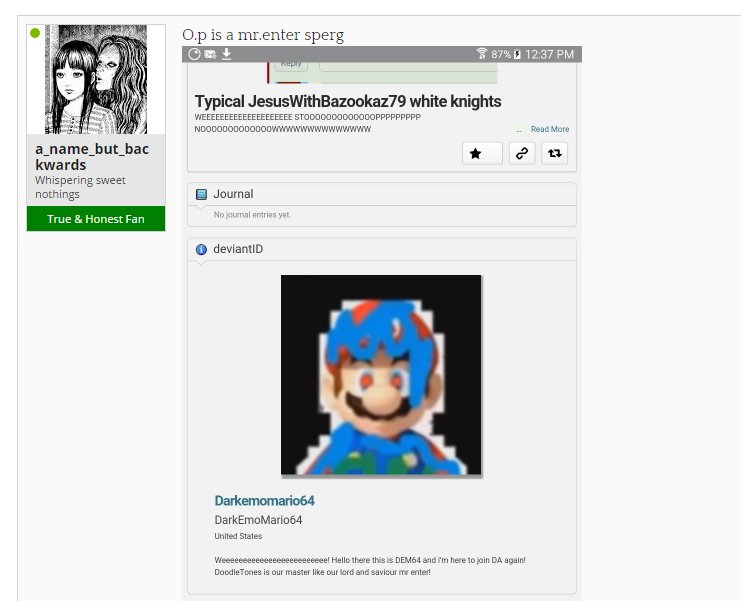Tap the battery charging indicator
The height and width of the screenshot is (610, 750).
(x=517, y=54)
